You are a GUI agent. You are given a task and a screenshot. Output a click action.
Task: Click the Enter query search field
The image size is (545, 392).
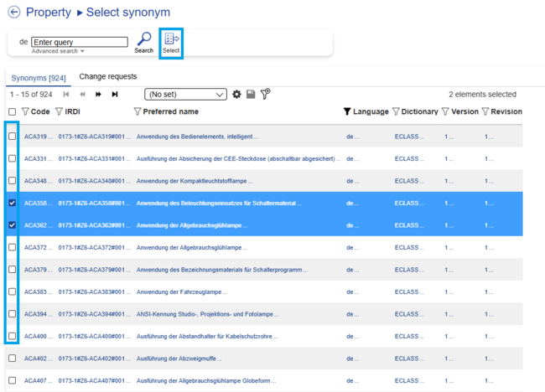pyautogui.click(x=80, y=41)
